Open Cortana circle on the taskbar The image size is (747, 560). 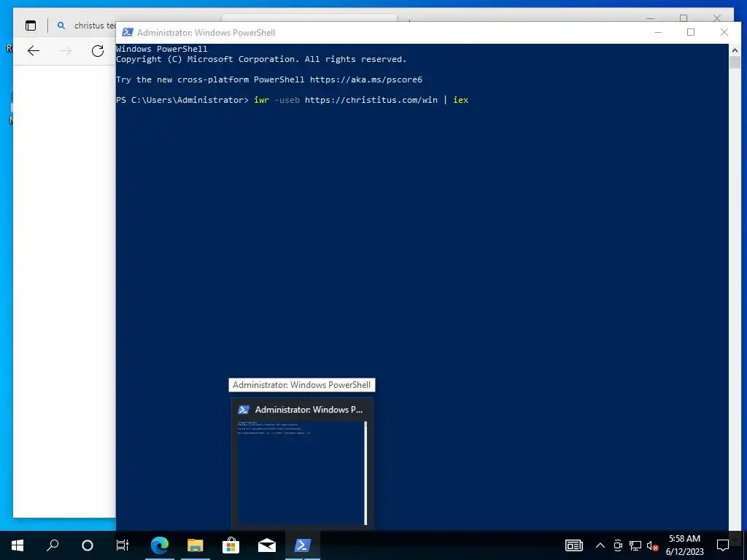tap(88, 545)
